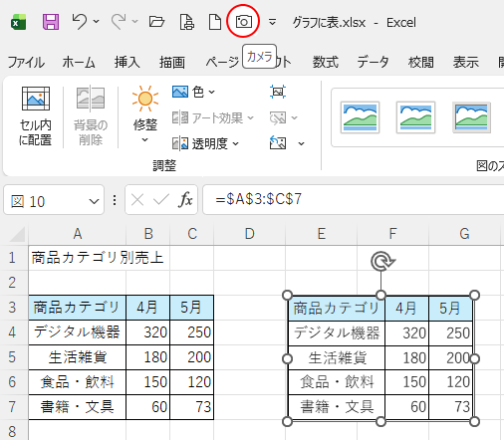Open the undo history dropdown arrow
Viewport: 504px width, 440px height.
click(97, 22)
